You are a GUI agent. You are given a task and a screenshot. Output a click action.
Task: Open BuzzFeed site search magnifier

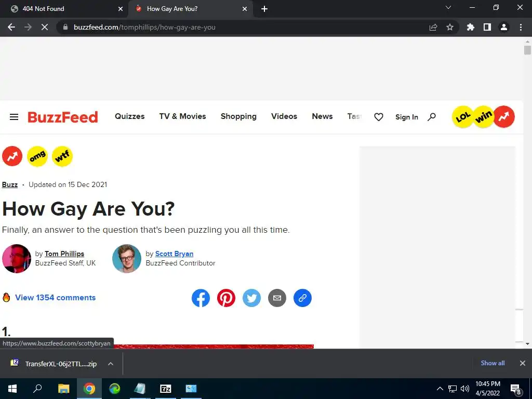point(432,117)
